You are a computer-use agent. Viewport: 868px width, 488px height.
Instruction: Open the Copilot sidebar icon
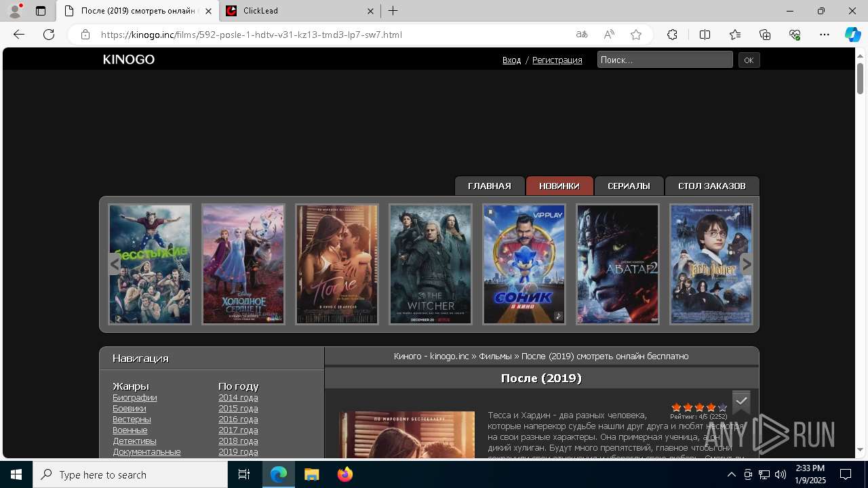[852, 35]
